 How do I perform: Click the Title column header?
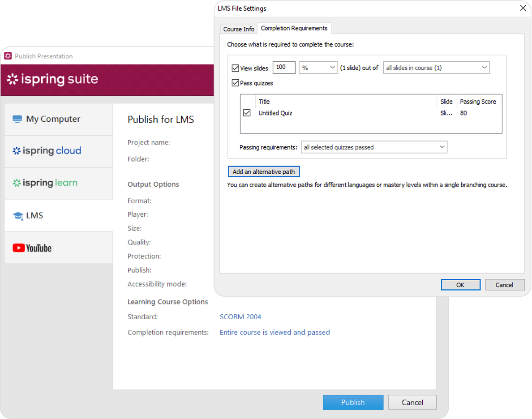pos(346,102)
